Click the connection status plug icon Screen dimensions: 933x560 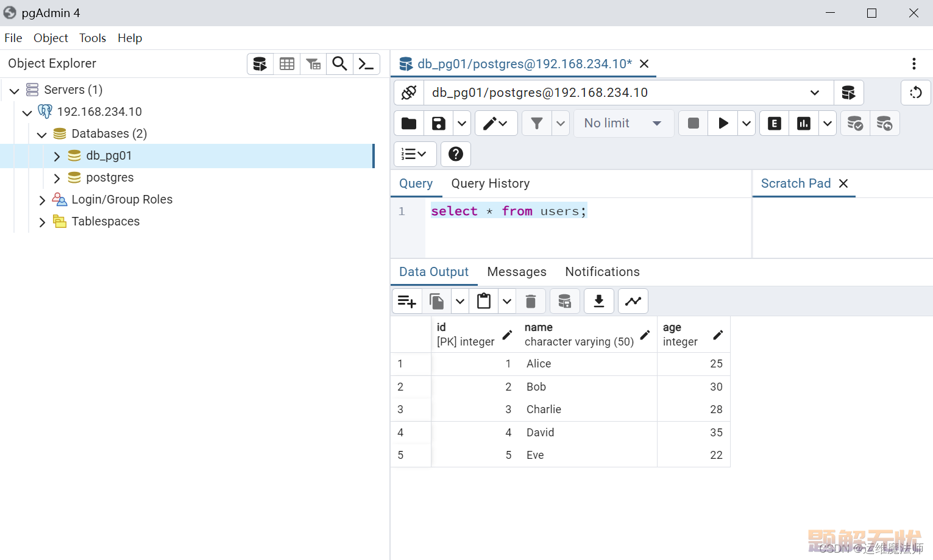point(409,93)
